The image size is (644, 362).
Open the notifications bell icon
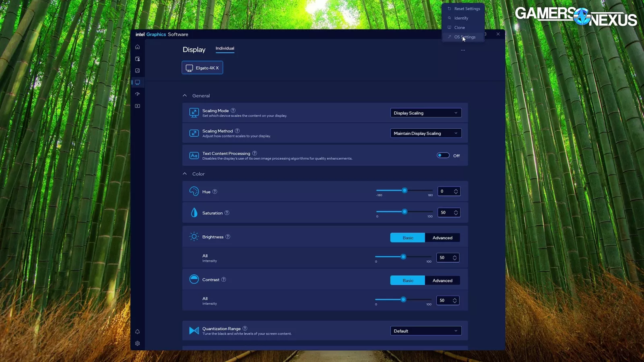click(137, 332)
